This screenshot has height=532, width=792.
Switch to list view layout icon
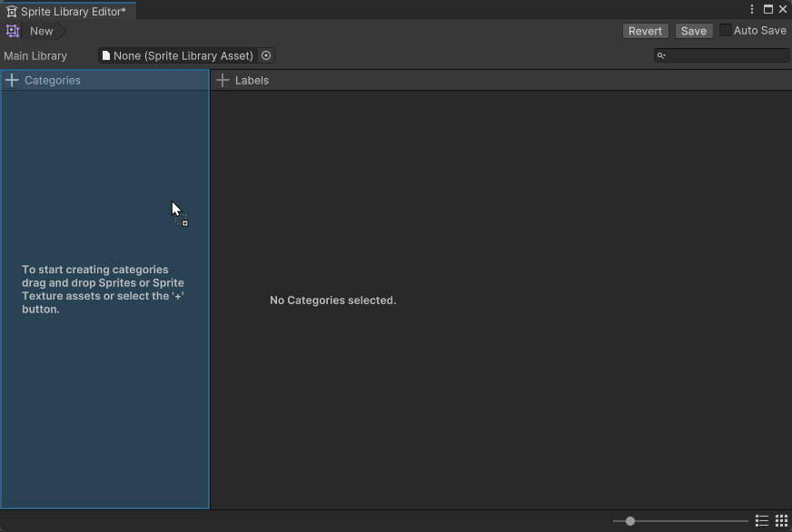(762, 521)
